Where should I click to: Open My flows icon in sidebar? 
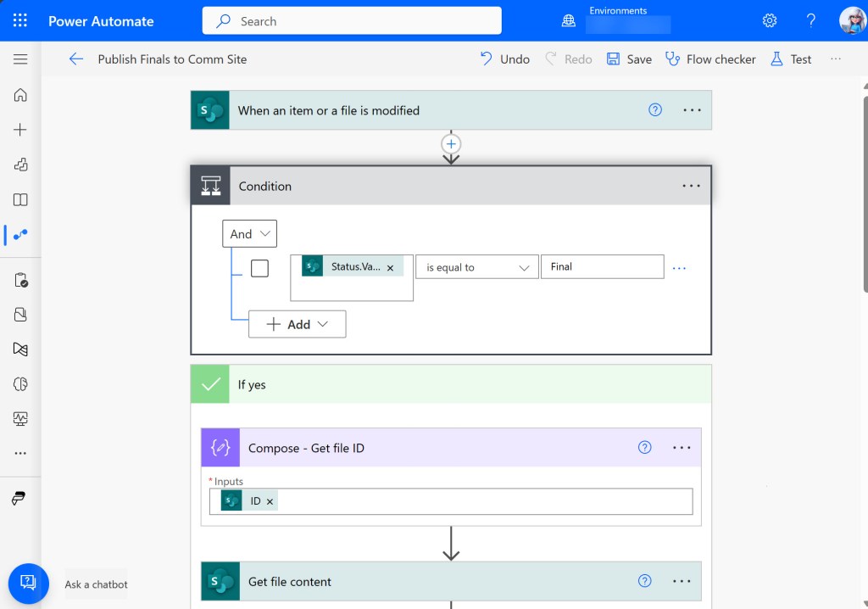tap(20, 234)
